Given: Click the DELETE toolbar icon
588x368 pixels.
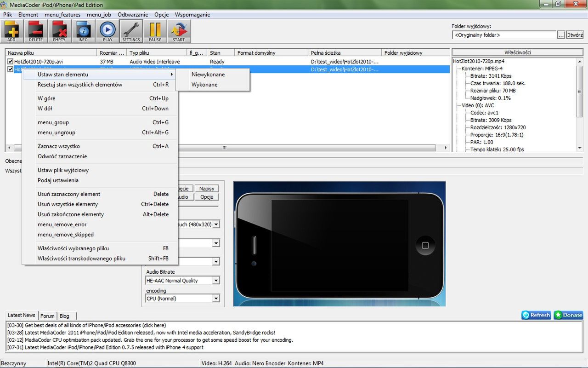Looking at the screenshot, I should (x=35, y=32).
